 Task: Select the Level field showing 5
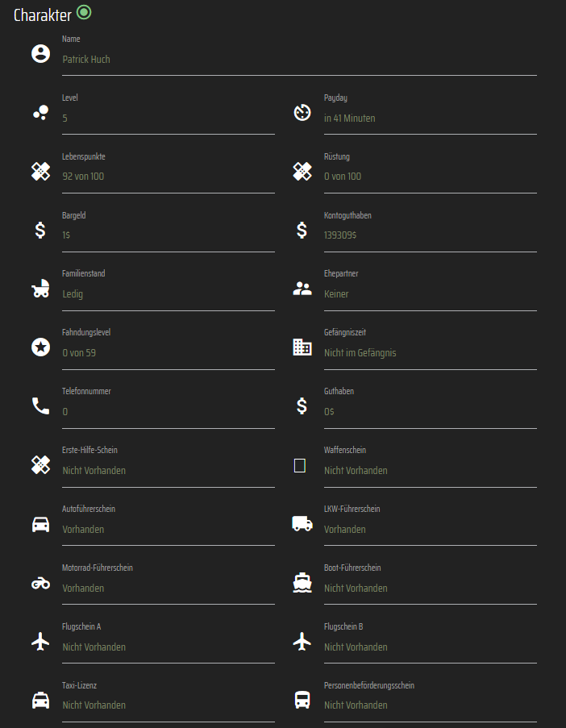169,118
